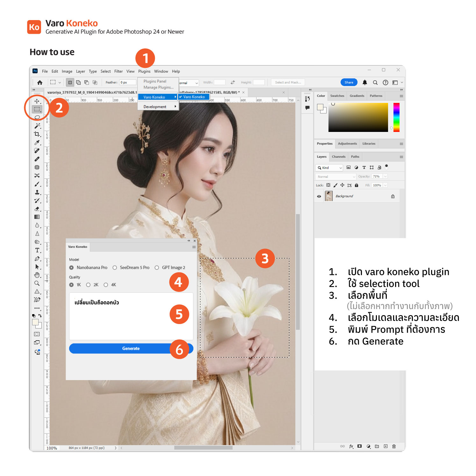Screen dimensions: 476x476
Task: Swap foreground and background colors
Action: pos(40,315)
